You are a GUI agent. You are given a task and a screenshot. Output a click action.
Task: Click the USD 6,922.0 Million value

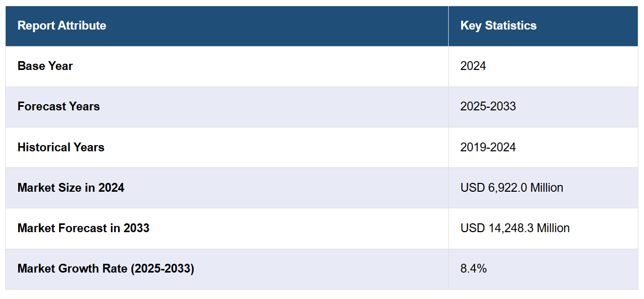click(x=511, y=188)
